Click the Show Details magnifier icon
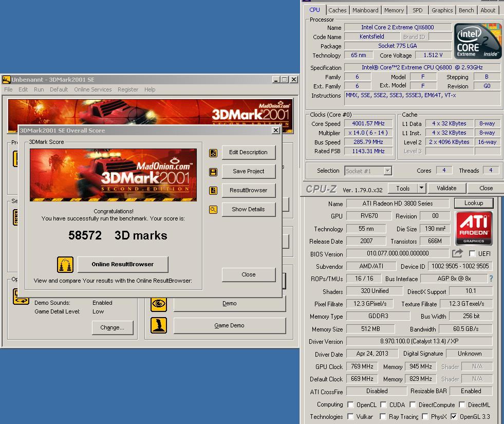 tap(213, 210)
